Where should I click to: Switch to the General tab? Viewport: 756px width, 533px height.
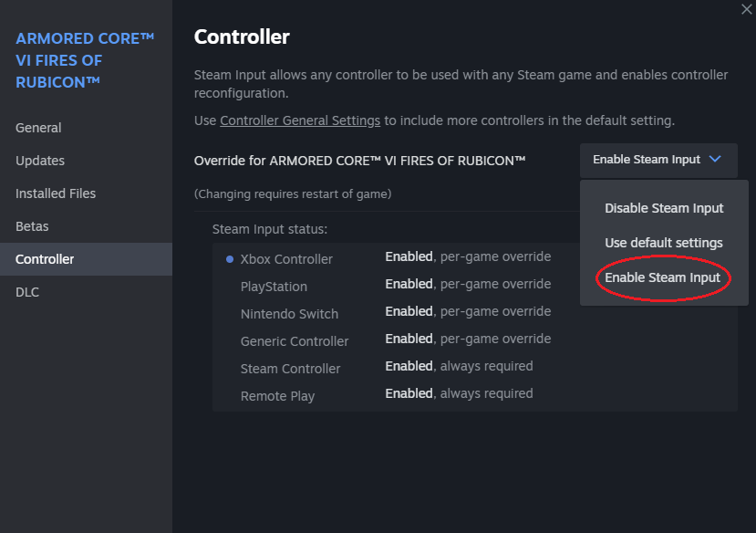coord(38,128)
